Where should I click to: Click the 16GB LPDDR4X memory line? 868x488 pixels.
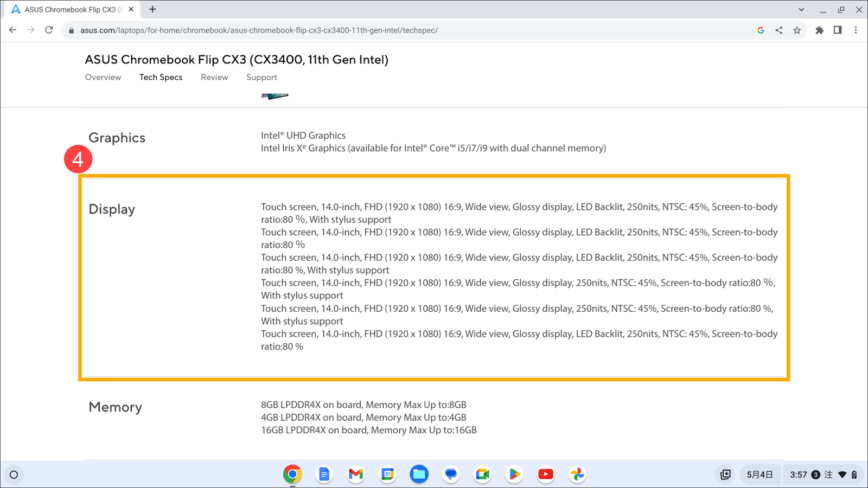pyautogui.click(x=369, y=430)
